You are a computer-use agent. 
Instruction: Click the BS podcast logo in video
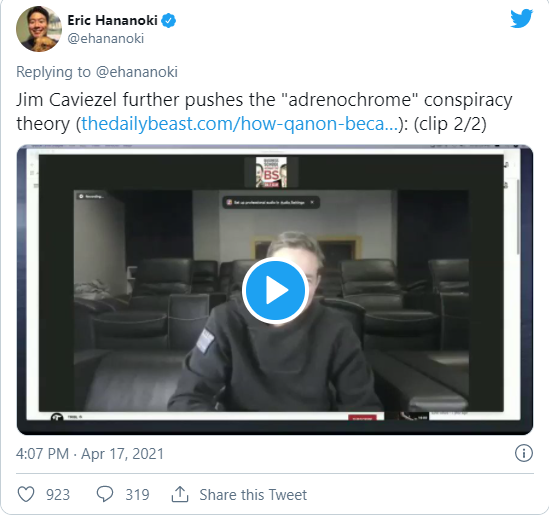[271, 172]
